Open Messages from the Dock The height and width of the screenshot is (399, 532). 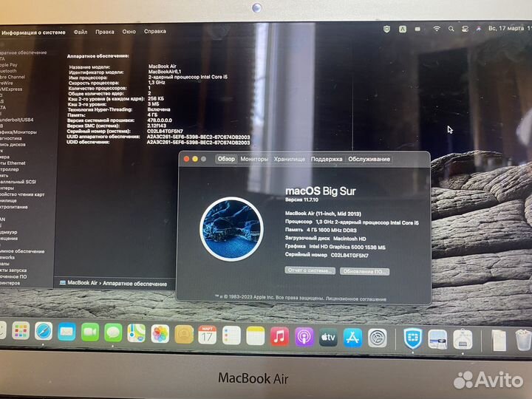(x=113, y=332)
